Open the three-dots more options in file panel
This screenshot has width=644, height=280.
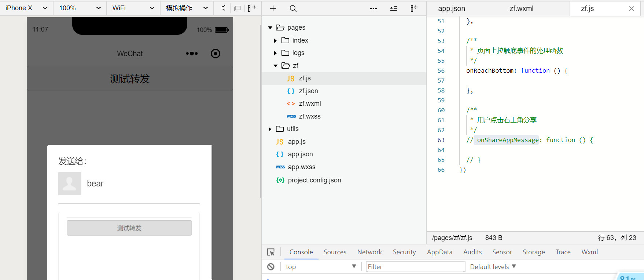pos(373,8)
